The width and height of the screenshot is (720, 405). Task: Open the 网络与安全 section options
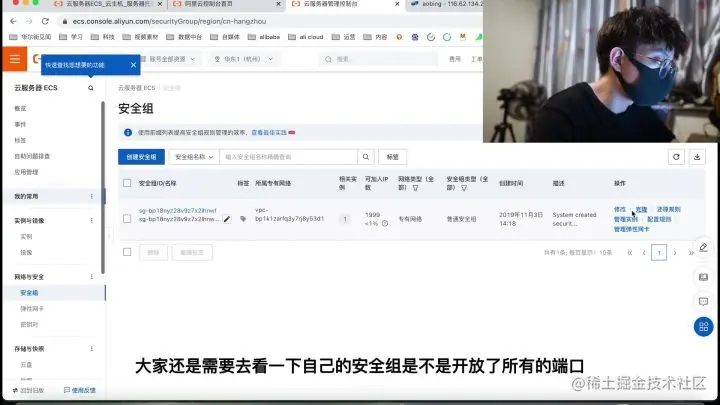[91, 277]
